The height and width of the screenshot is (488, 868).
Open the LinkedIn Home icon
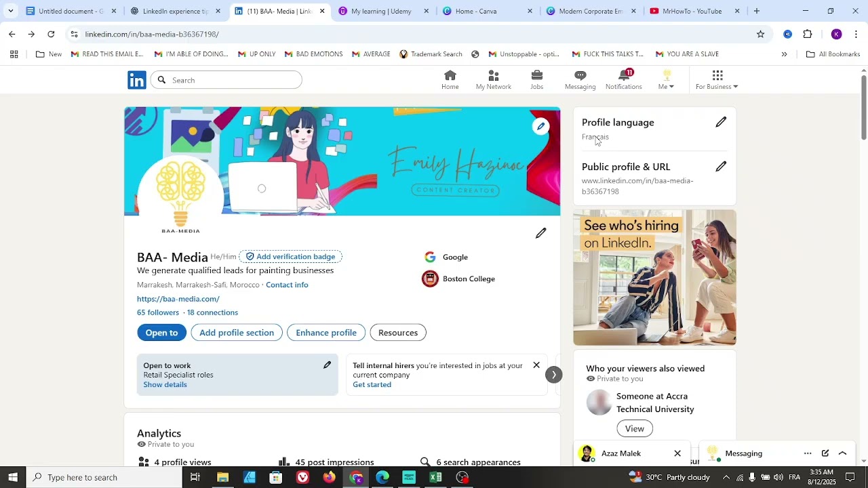point(450,80)
